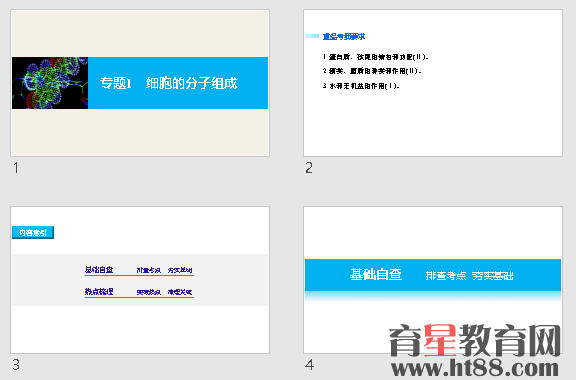This screenshot has width=576, height=380.
Task: Click the 育星教育网 watermark logo
Action: (x=475, y=341)
